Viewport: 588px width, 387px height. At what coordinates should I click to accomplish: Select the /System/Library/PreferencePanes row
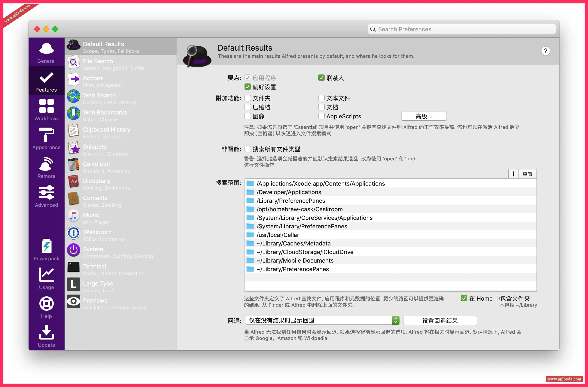click(x=390, y=226)
